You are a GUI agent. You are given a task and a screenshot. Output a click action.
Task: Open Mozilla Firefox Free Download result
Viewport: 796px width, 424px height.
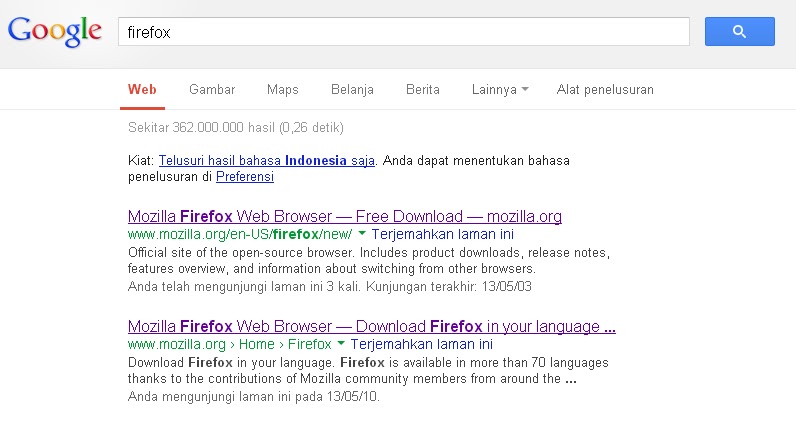tap(345, 216)
